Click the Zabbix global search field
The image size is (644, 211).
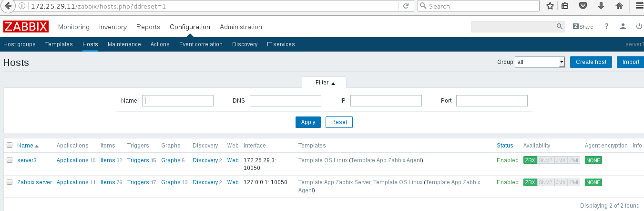coord(513,27)
